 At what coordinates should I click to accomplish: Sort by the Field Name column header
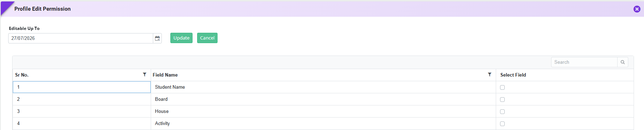tap(165, 75)
